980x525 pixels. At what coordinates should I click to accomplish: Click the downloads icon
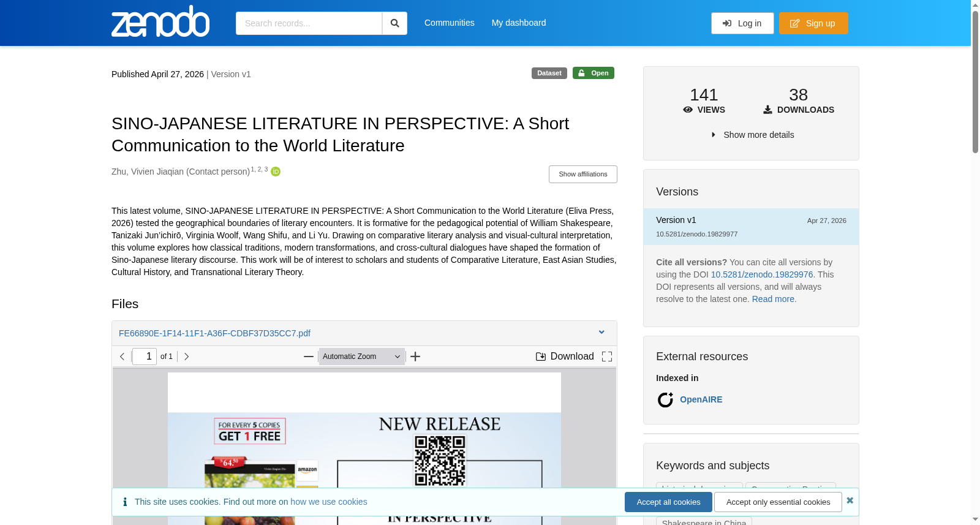click(767, 110)
